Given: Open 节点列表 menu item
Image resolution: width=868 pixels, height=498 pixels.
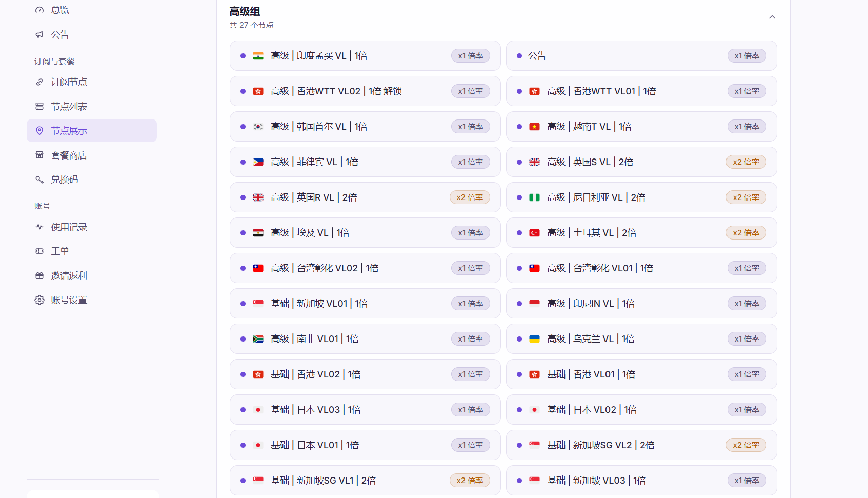Looking at the screenshot, I should (x=92, y=106).
